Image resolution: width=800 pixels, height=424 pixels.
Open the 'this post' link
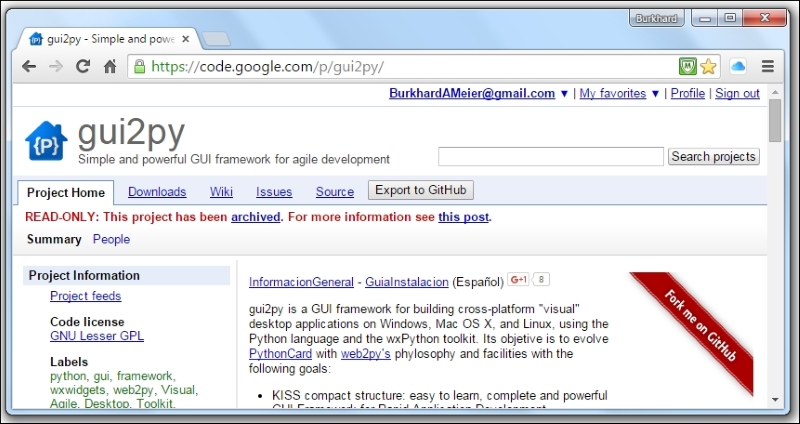(x=463, y=217)
